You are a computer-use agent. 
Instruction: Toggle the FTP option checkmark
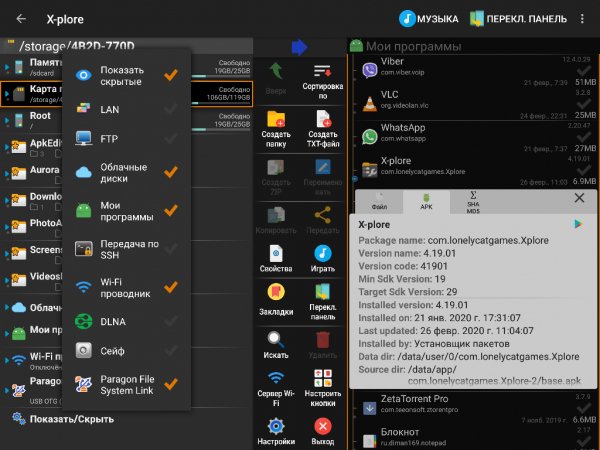(171, 138)
